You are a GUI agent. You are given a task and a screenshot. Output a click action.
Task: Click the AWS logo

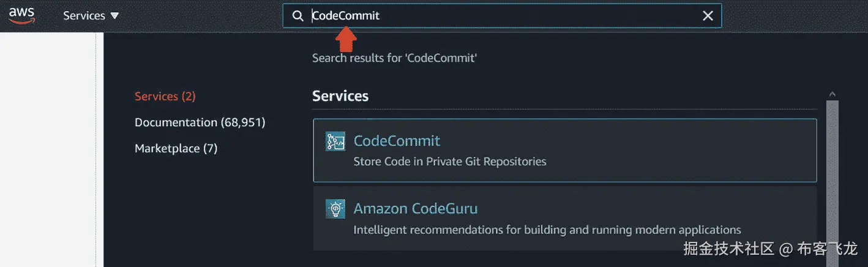(x=22, y=15)
